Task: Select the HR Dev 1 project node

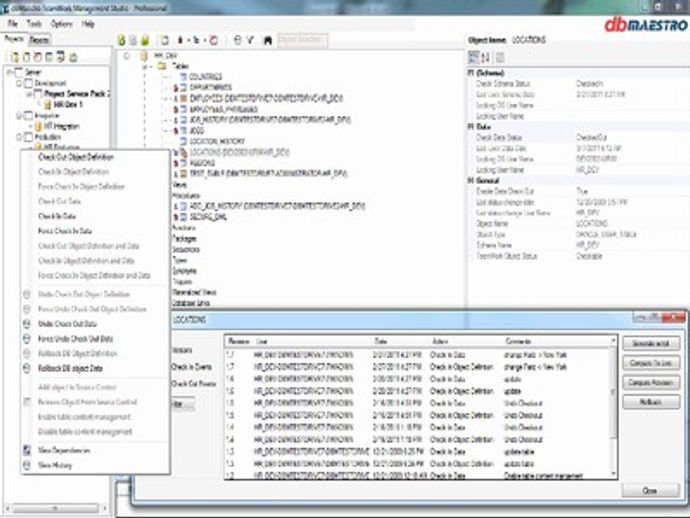Action: [x=68, y=105]
